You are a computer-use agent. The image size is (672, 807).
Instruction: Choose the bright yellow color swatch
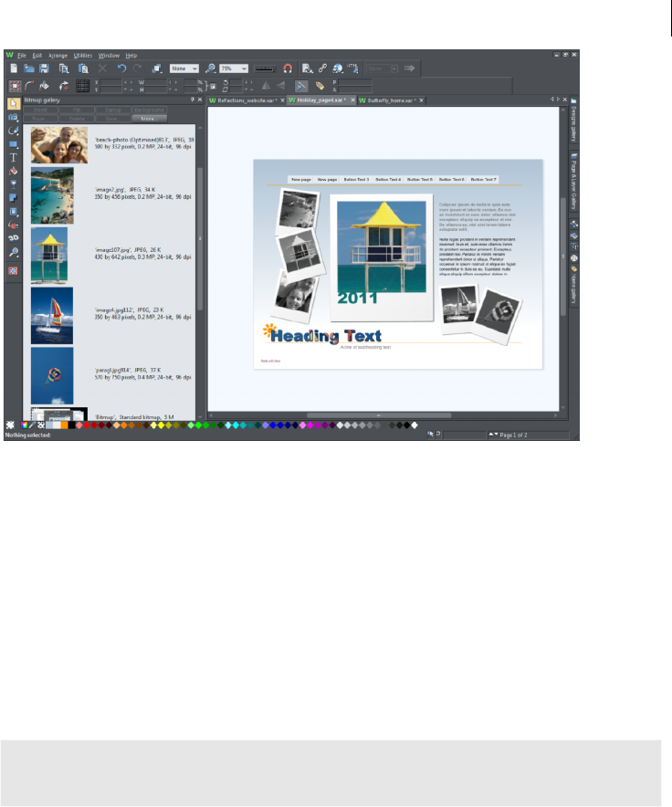point(162,425)
